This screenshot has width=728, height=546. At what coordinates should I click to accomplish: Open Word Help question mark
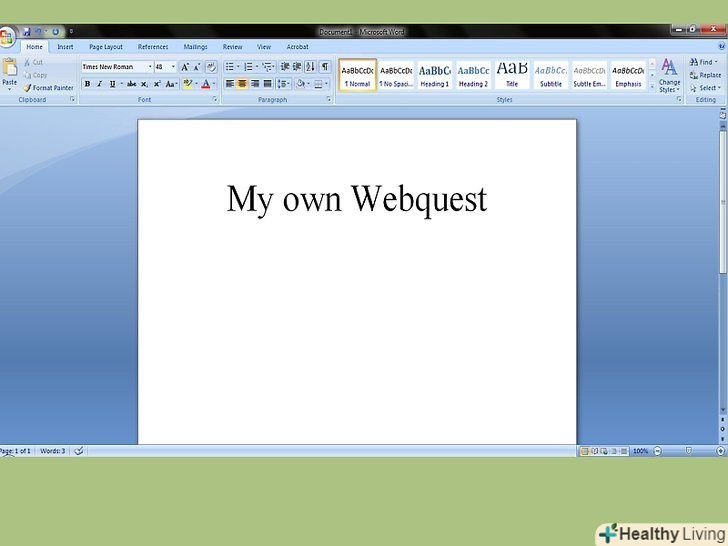coord(722,46)
